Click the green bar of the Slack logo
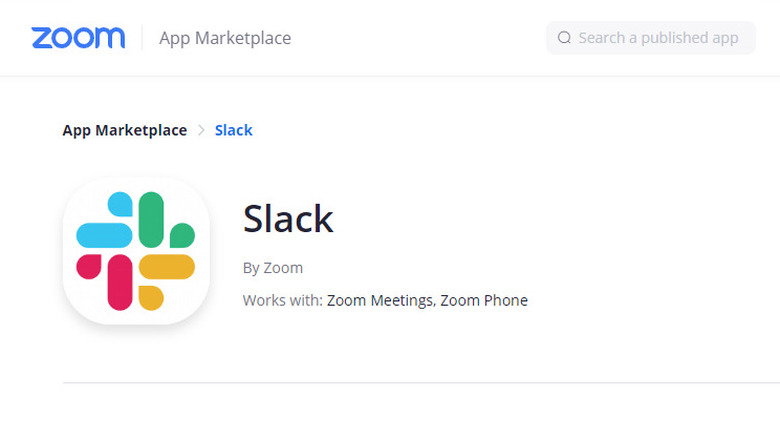The height and width of the screenshot is (438, 780). click(151, 218)
